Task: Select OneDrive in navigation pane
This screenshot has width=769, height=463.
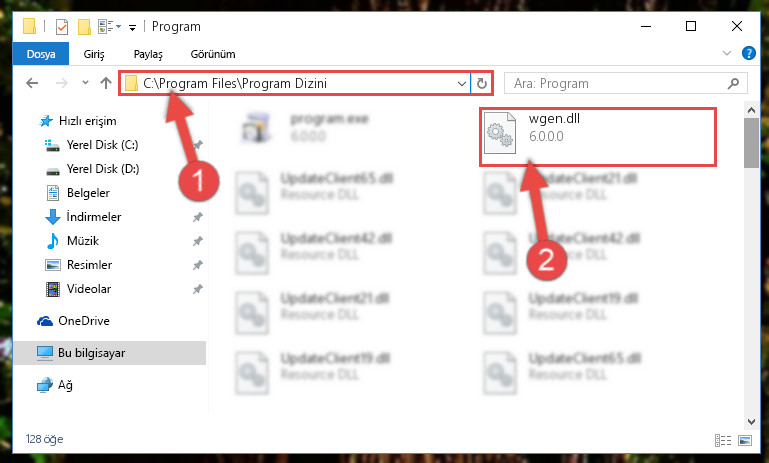Action: tap(84, 321)
